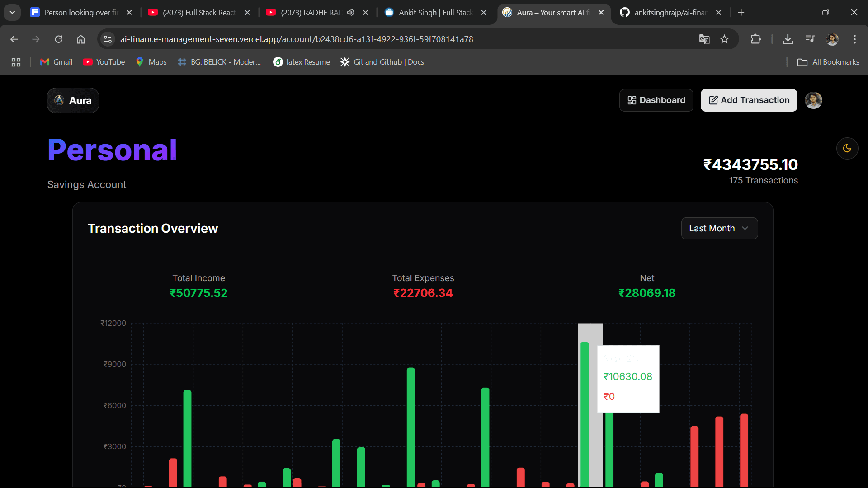Mute the RADHE RADHE tab audio
Screen dimensions: 868x488
click(350, 13)
